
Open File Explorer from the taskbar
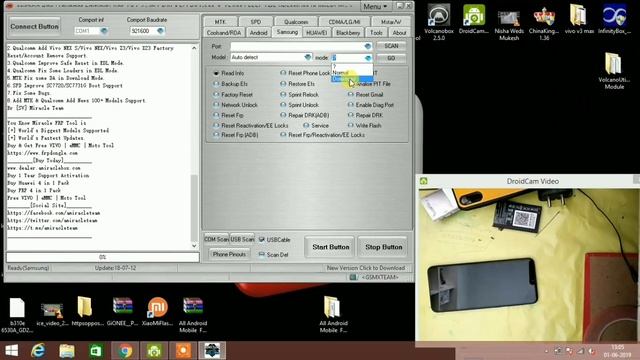pos(67,351)
